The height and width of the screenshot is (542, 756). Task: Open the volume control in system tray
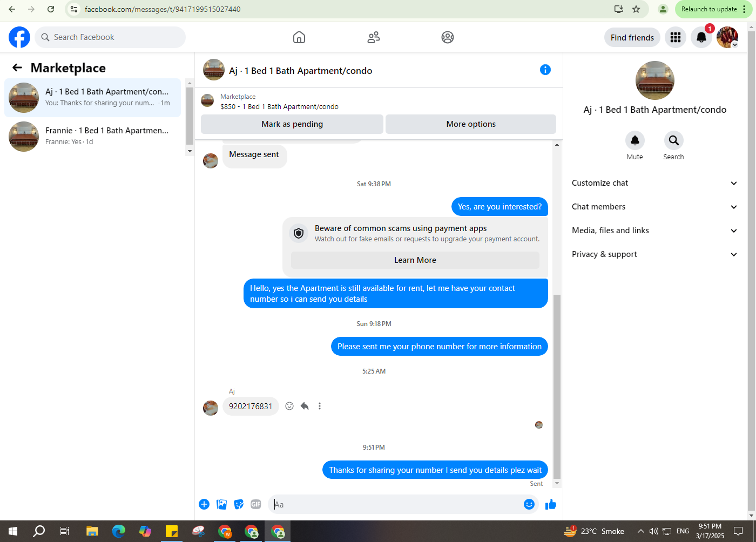654,531
